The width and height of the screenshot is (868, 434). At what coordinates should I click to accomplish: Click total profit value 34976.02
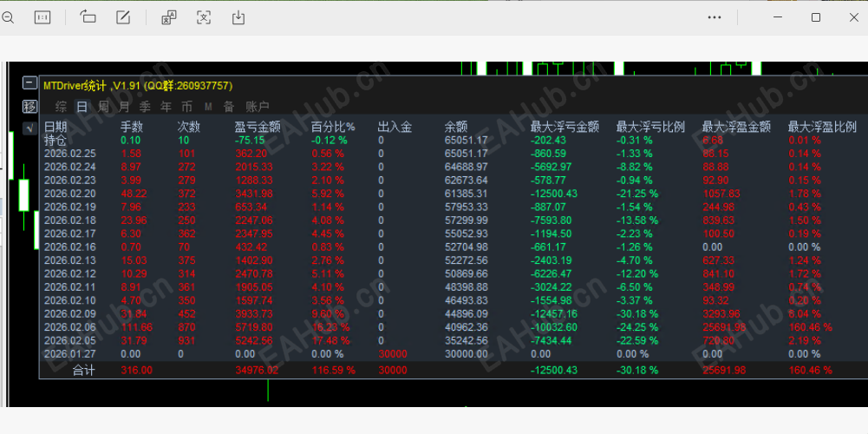257,371
